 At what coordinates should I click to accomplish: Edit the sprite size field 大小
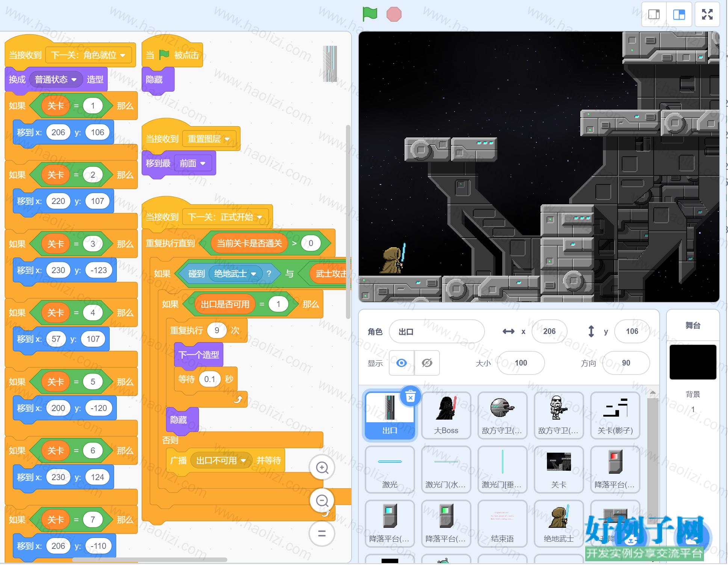(521, 363)
